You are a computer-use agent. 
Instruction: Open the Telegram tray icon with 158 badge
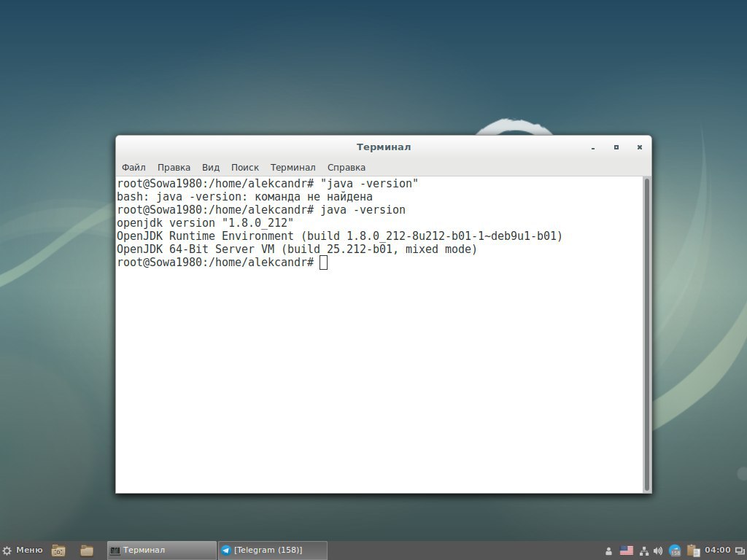[675, 551]
